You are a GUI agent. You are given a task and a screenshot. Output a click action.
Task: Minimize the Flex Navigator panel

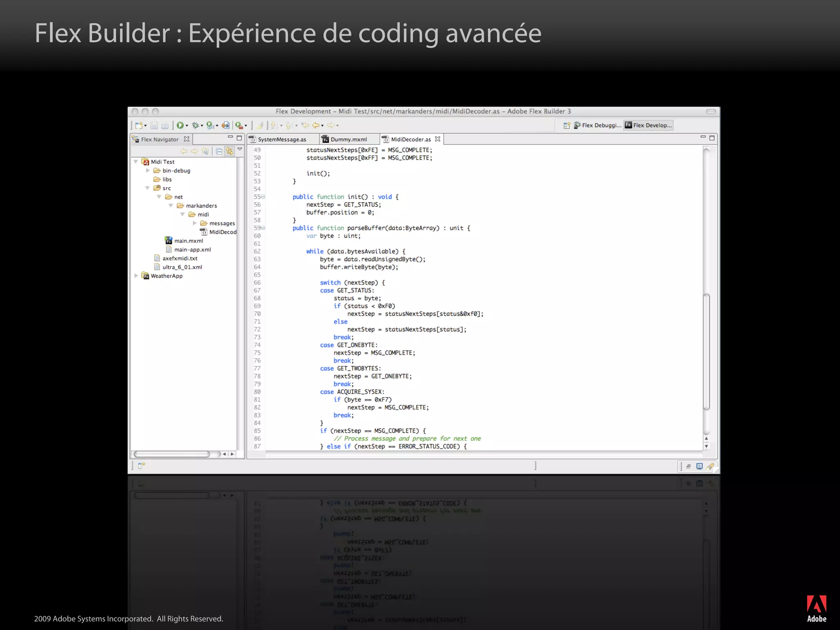tap(231, 137)
